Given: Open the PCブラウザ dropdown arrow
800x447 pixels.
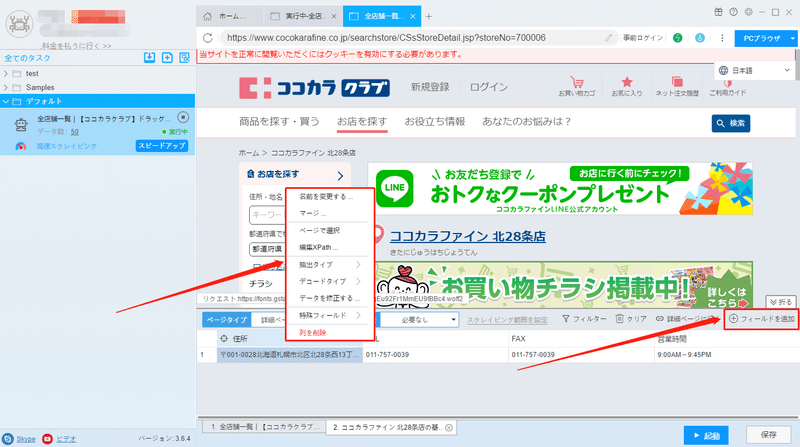Looking at the screenshot, I should (x=792, y=38).
